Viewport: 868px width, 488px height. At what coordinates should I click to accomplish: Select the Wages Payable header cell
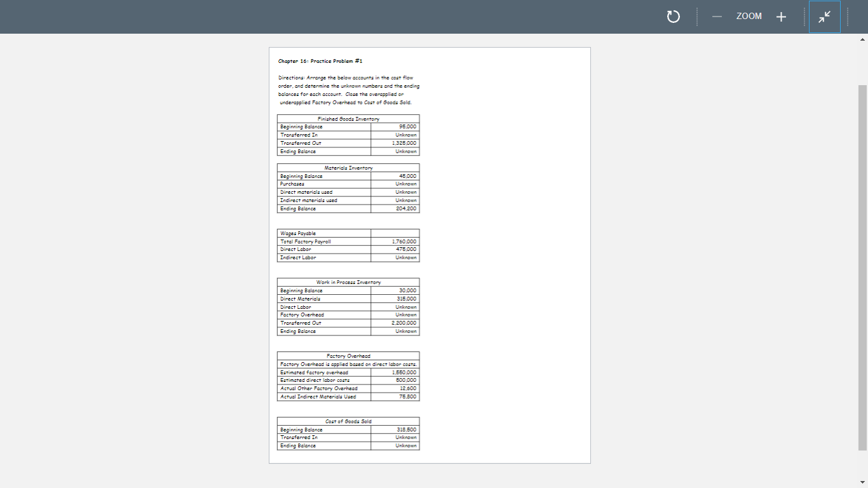coord(299,233)
